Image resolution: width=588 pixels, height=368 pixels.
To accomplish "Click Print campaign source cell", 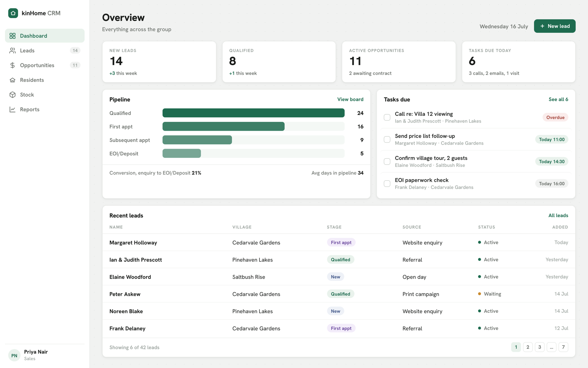I will point(421,294).
